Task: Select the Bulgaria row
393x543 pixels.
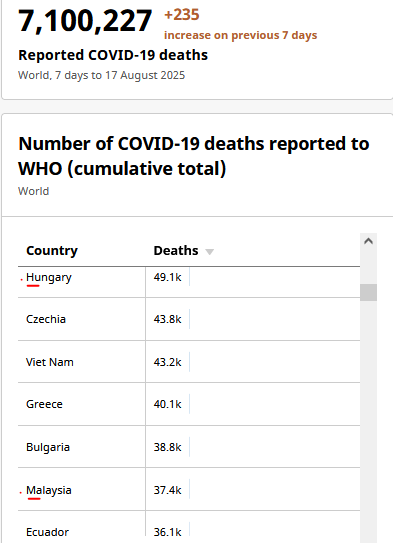Action: pos(189,447)
